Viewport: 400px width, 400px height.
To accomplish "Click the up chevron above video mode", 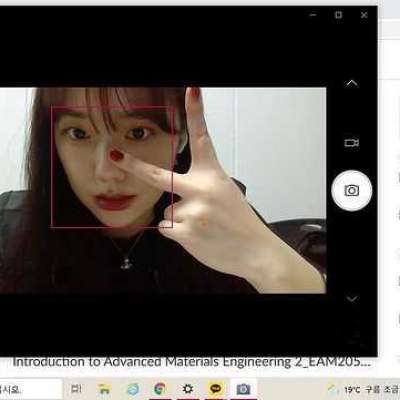I will (x=352, y=83).
